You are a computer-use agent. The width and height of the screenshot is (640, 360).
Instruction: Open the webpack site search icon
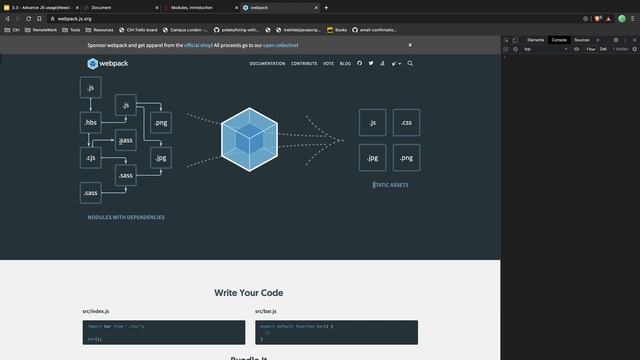pyautogui.click(x=410, y=63)
